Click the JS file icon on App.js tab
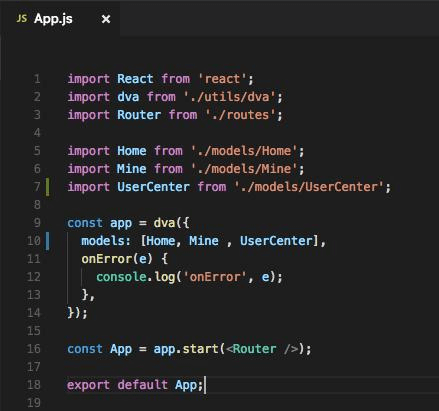 [22, 19]
